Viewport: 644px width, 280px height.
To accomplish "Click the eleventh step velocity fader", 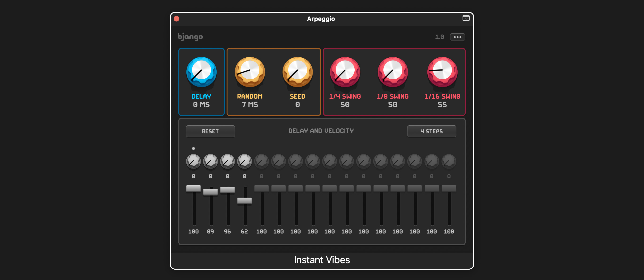I will pyautogui.click(x=364, y=189).
